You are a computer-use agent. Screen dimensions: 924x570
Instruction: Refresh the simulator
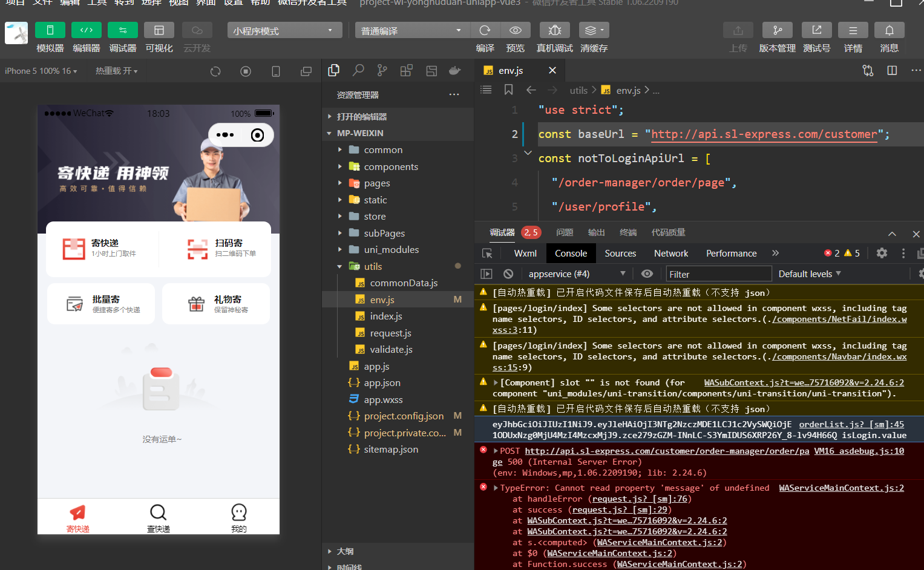click(x=215, y=71)
